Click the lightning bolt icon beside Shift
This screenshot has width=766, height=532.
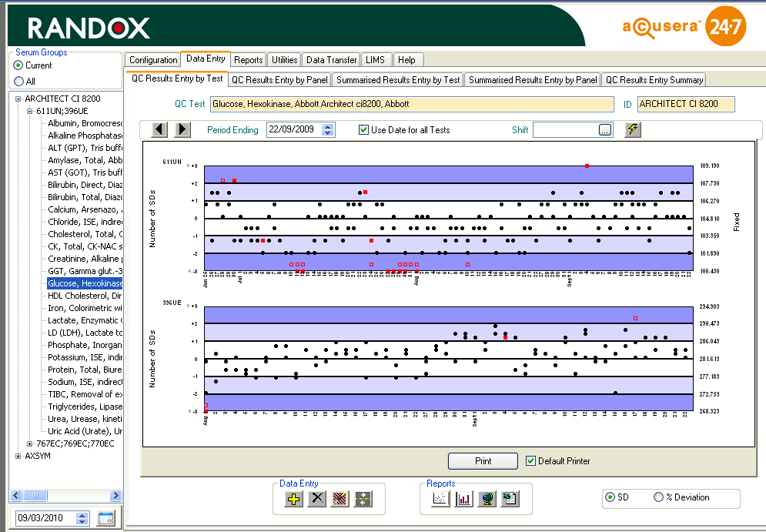633,129
